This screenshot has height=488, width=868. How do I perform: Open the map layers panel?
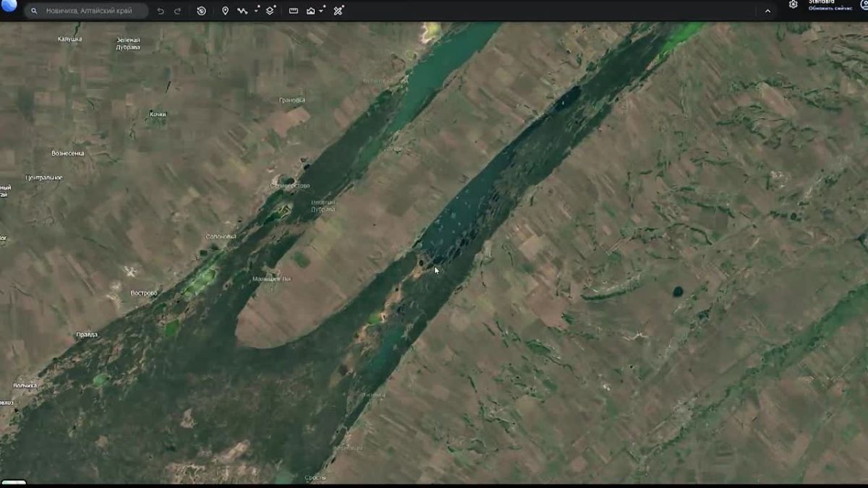pyautogui.click(x=270, y=11)
